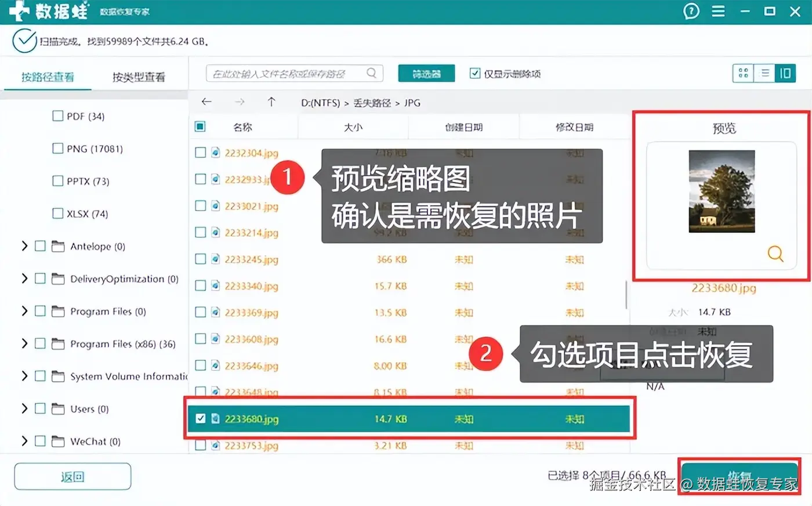812x506 pixels.
Task: Toggle the select-all checkbox in header
Action: pyautogui.click(x=200, y=126)
